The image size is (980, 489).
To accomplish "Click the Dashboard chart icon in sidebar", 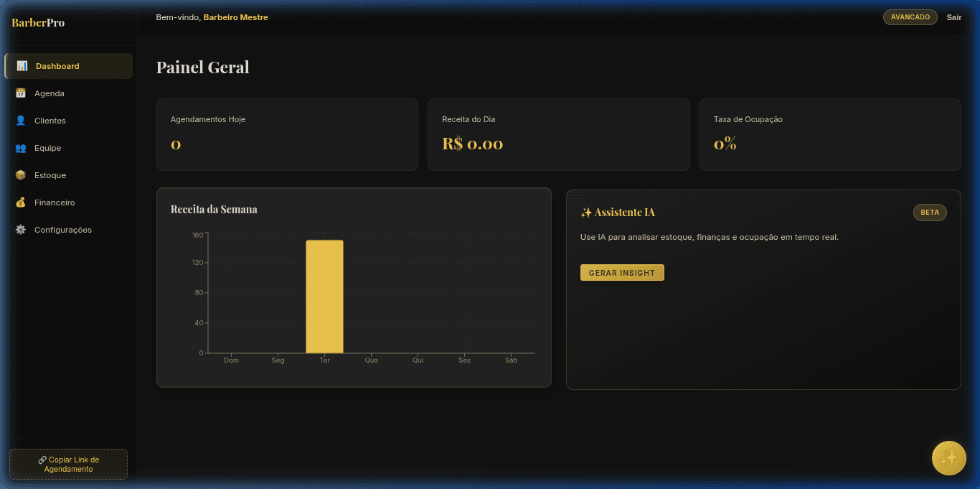I will [x=22, y=66].
